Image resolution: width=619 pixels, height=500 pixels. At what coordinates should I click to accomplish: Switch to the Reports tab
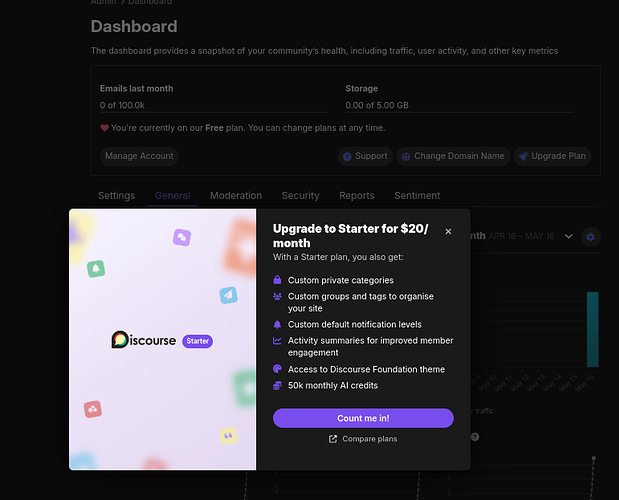coord(357,196)
